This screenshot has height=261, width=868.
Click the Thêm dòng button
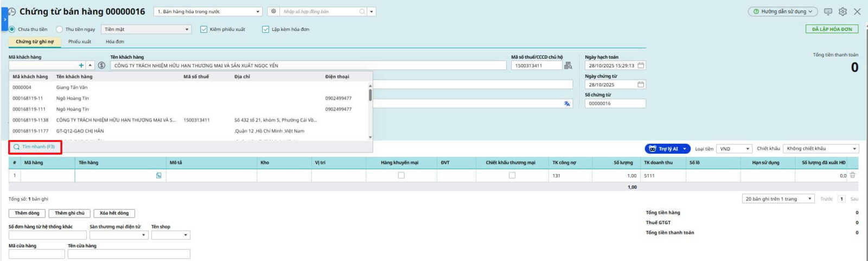pos(27,213)
